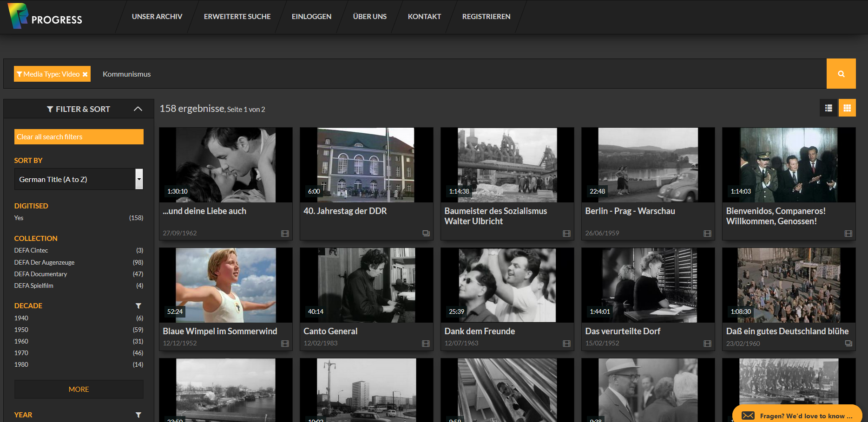868x422 pixels.
Task: Remove the Media Type: Video filter
Action: coord(85,74)
